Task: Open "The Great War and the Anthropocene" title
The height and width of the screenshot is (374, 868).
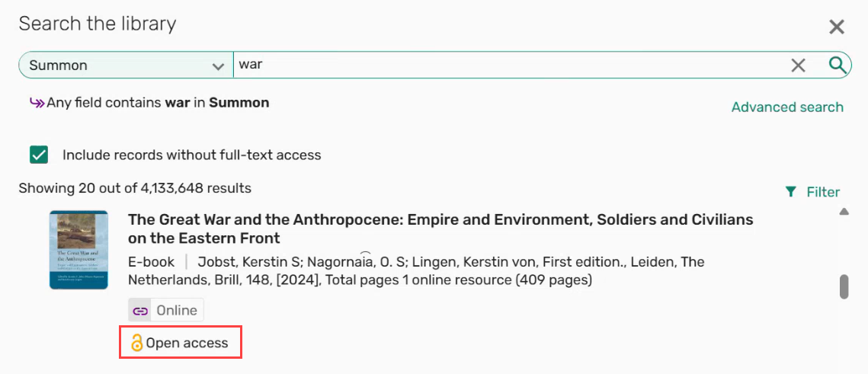Action: 440,229
